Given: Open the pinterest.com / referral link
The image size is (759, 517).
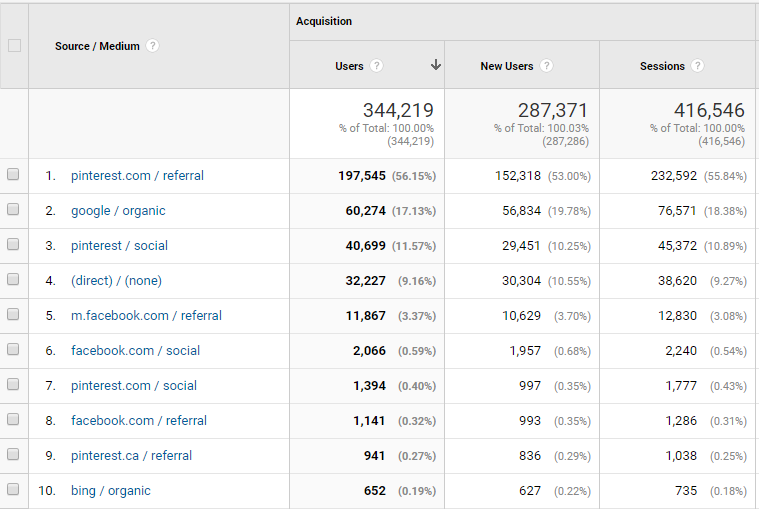Looking at the screenshot, I should point(137,176).
